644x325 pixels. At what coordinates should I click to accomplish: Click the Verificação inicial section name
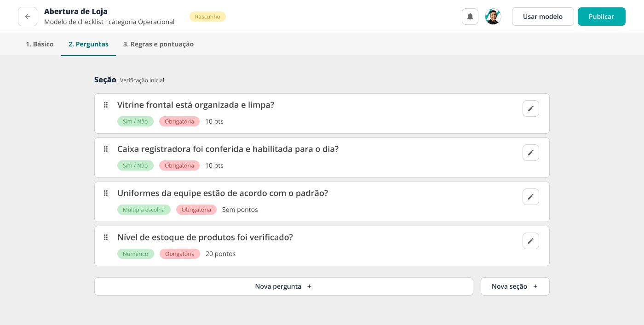[x=142, y=80]
